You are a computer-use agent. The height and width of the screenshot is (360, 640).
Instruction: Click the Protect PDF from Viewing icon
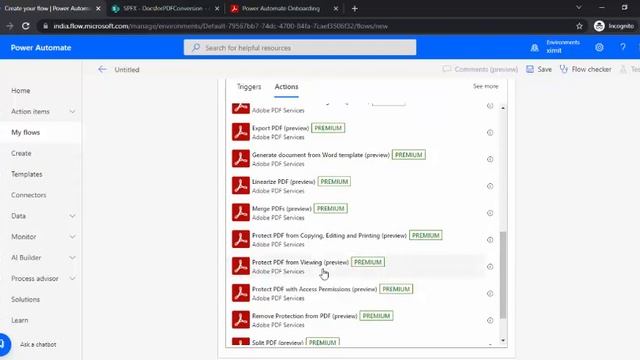click(241, 266)
